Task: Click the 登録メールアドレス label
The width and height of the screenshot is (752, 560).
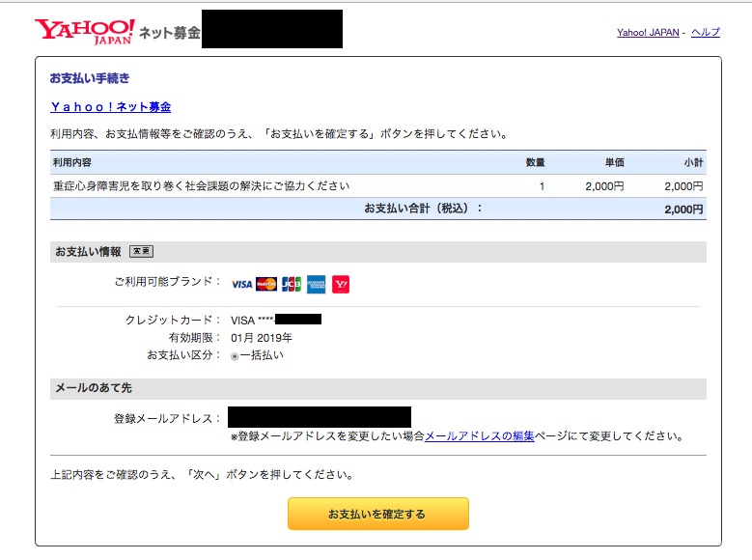Action: tap(166, 418)
